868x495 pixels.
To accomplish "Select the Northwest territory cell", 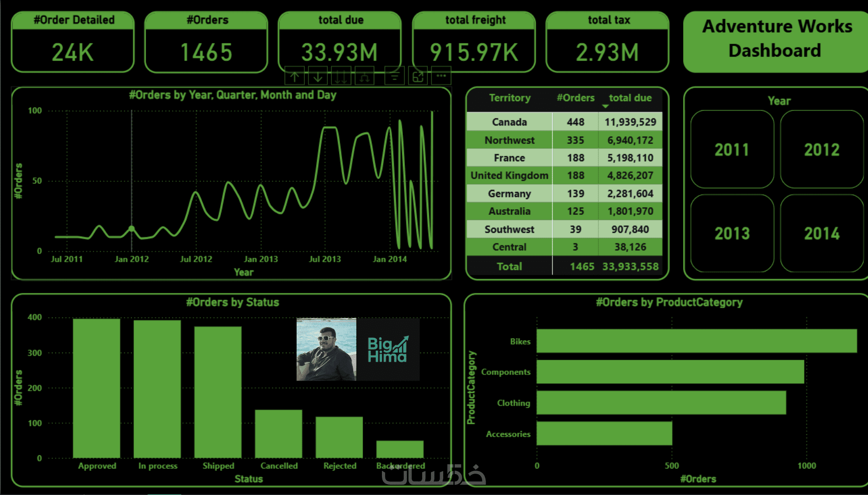I will pos(510,140).
